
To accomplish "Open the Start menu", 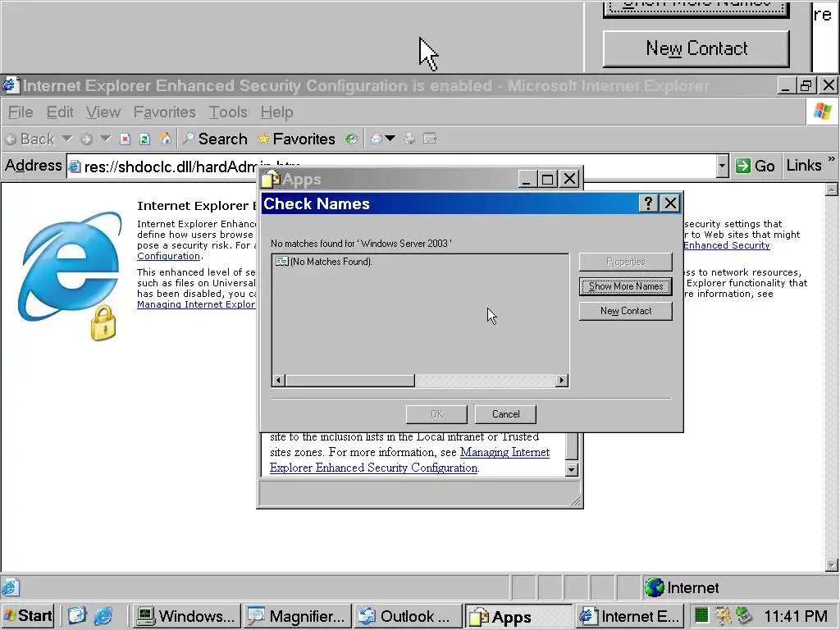I will (x=28, y=616).
